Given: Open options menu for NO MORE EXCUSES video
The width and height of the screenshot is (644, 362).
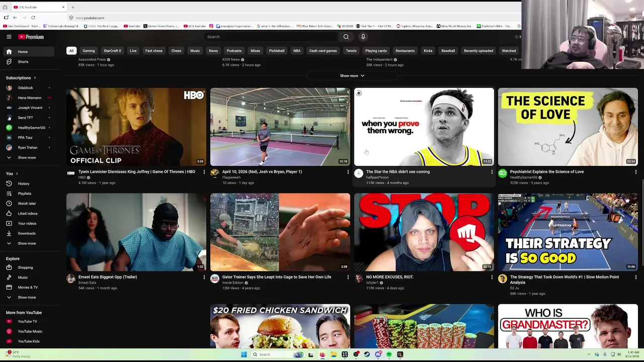Looking at the screenshot, I should pyautogui.click(x=492, y=277).
